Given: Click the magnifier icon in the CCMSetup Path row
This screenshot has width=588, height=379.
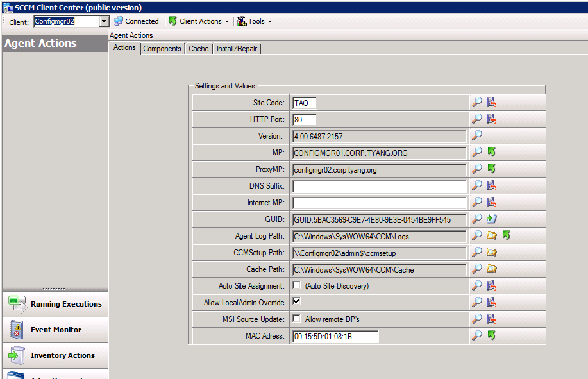Looking at the screenshot, I should [x=476, y=252].
